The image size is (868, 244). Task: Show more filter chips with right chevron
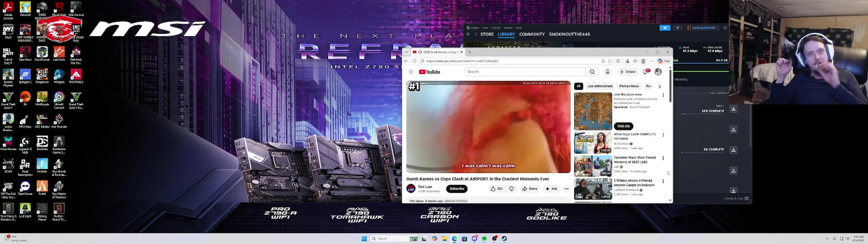659,86
